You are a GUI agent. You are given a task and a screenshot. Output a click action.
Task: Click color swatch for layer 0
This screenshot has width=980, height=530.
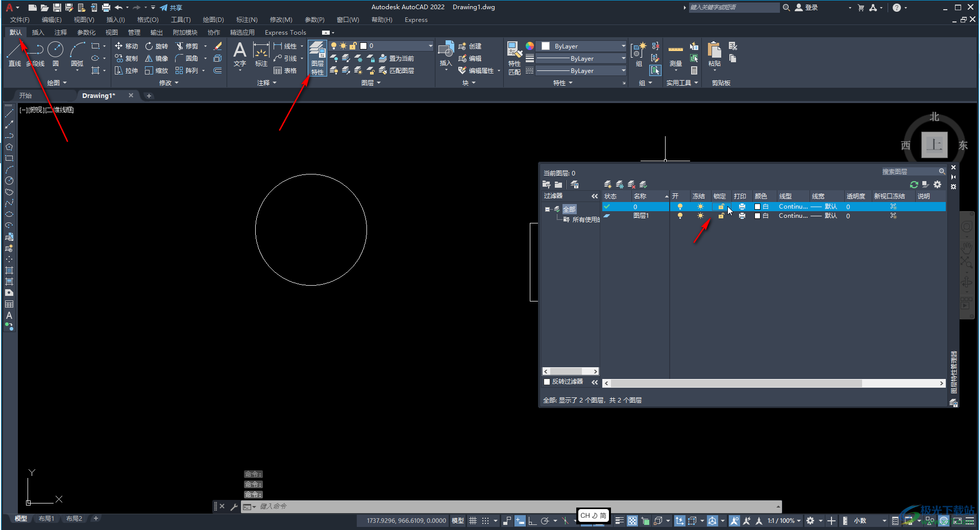pos(757,207)
